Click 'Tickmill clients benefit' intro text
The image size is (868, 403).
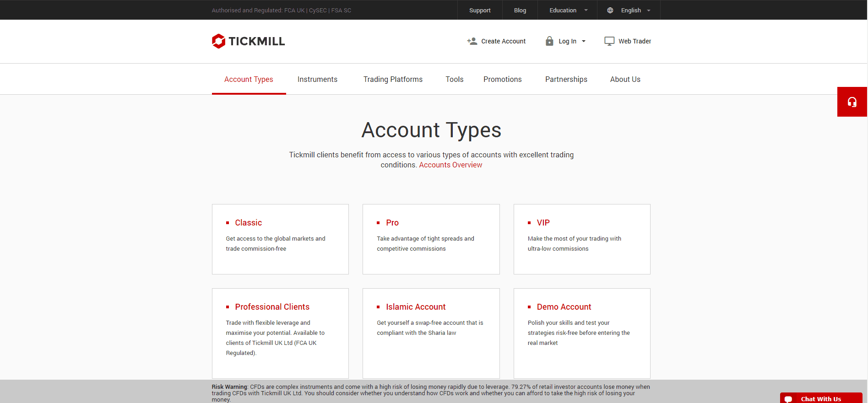pos(431,160)
